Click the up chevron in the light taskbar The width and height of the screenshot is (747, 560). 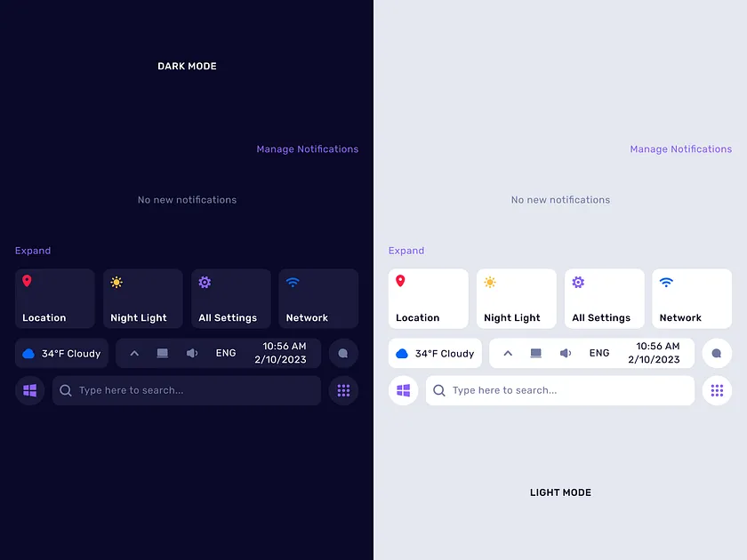(507, 353)
